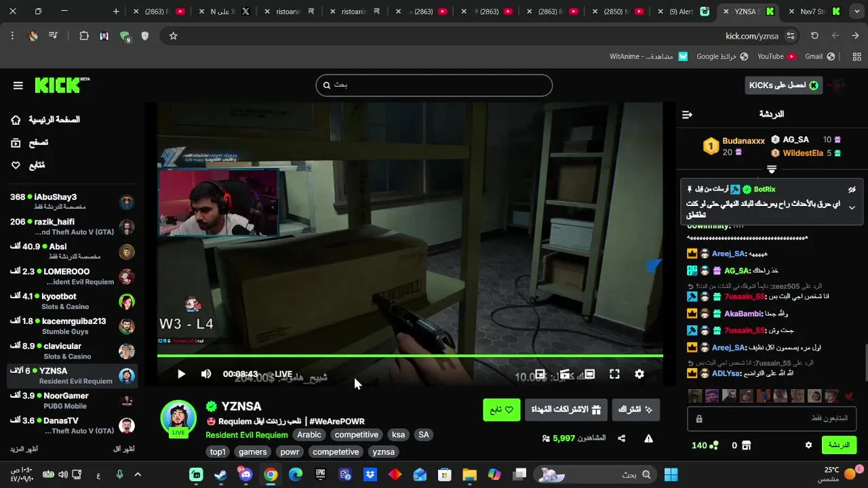The width and height of the screenshot is (868, 488).
Task: Open Steam from the taskbar
Action: [221, 474]
